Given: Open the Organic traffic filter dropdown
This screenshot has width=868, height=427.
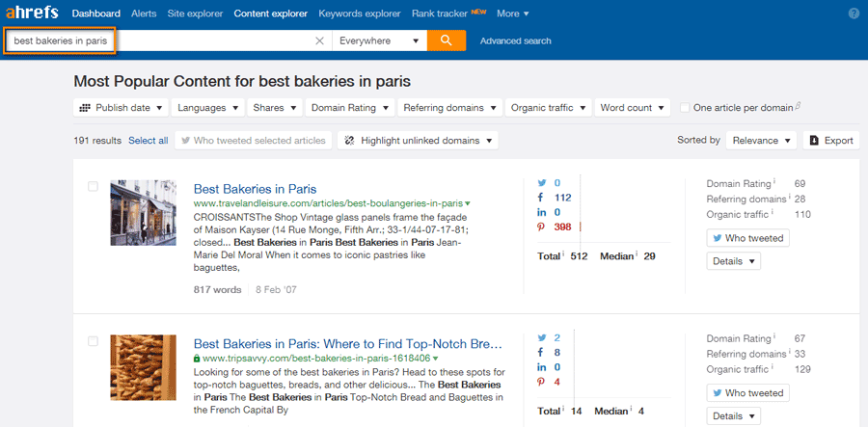Looking at the screenshot, I should coord(549,108).
